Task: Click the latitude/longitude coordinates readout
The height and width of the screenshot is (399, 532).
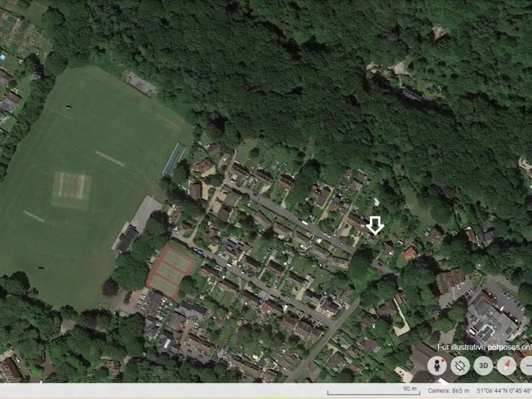Action: click(x=504, y=391)
